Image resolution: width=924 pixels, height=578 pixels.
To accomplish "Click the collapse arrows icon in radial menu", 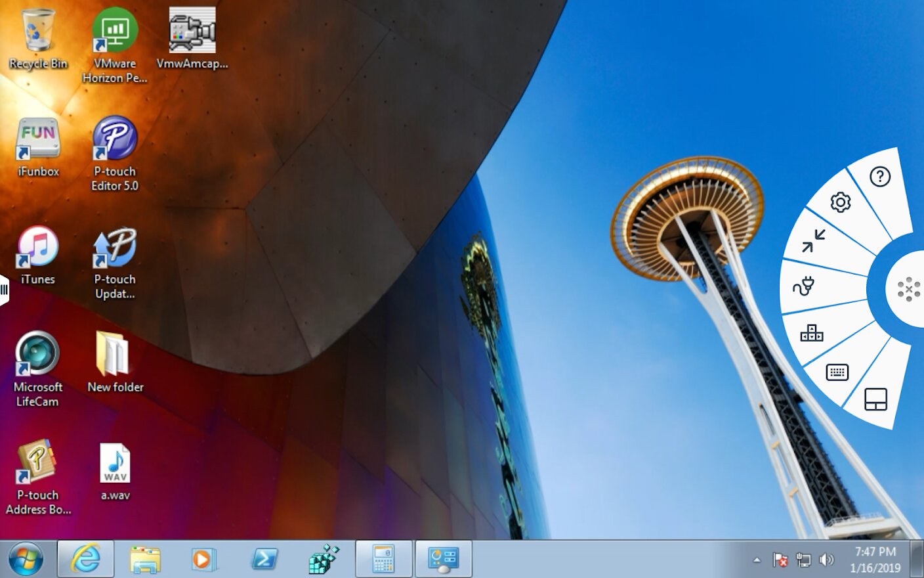I will click(x=813, y=240).
